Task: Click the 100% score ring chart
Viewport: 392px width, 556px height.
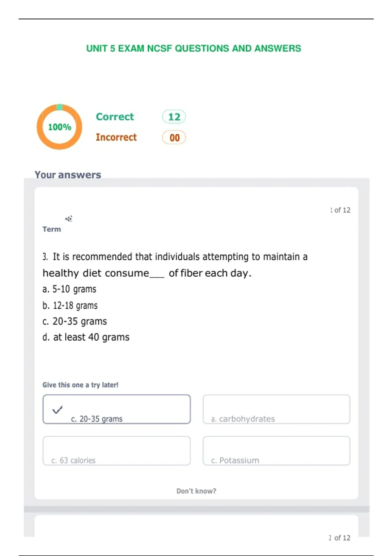Action: point(59,127)
